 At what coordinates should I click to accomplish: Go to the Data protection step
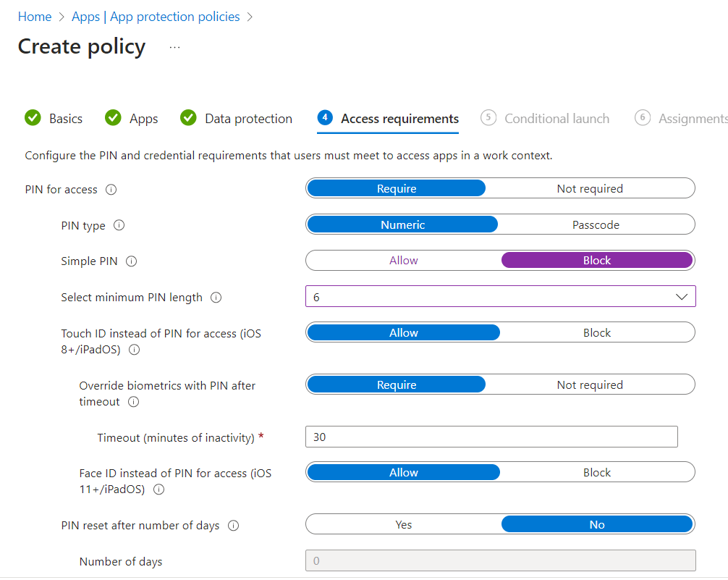click(248, 119)
